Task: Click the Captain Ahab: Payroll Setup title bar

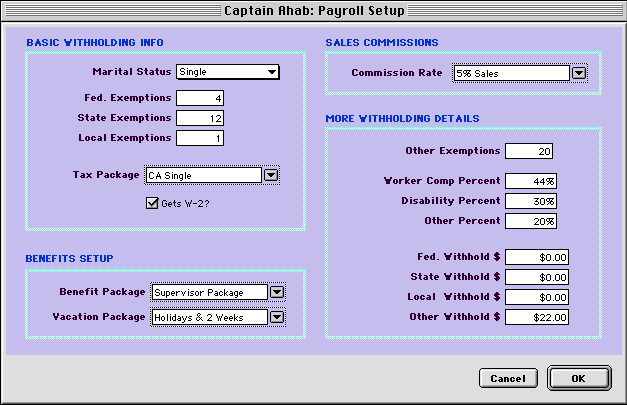Action: (x=313, y=11)
